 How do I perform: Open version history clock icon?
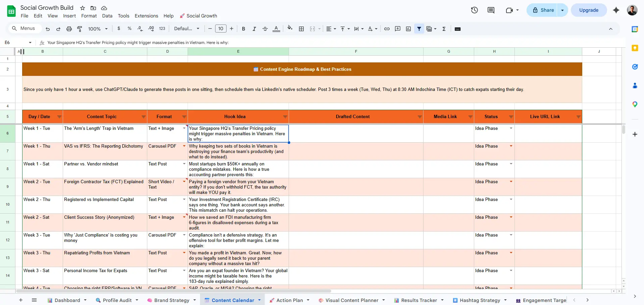click(x=475, y=10)
